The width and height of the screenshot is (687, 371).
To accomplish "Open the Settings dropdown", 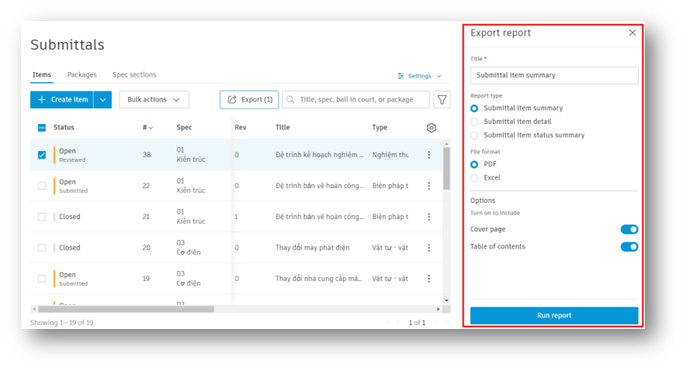I will click(419, 76).
